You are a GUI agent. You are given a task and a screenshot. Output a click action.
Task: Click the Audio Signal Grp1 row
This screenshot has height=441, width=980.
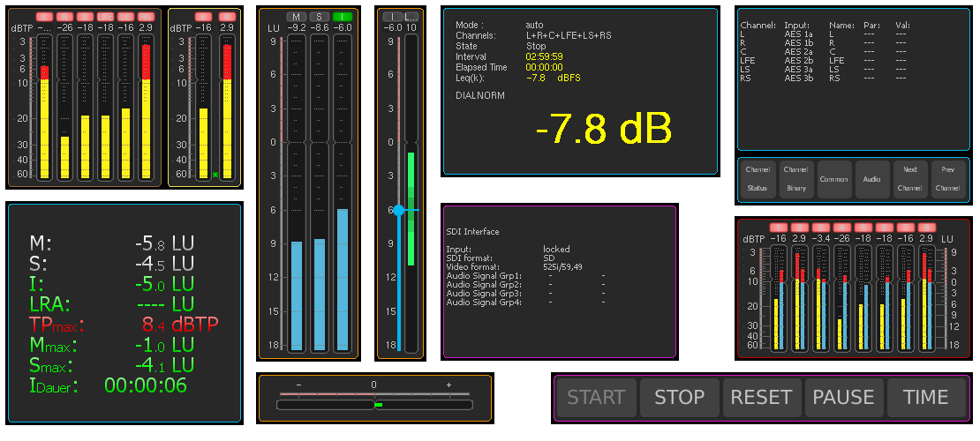coord(525,275)
